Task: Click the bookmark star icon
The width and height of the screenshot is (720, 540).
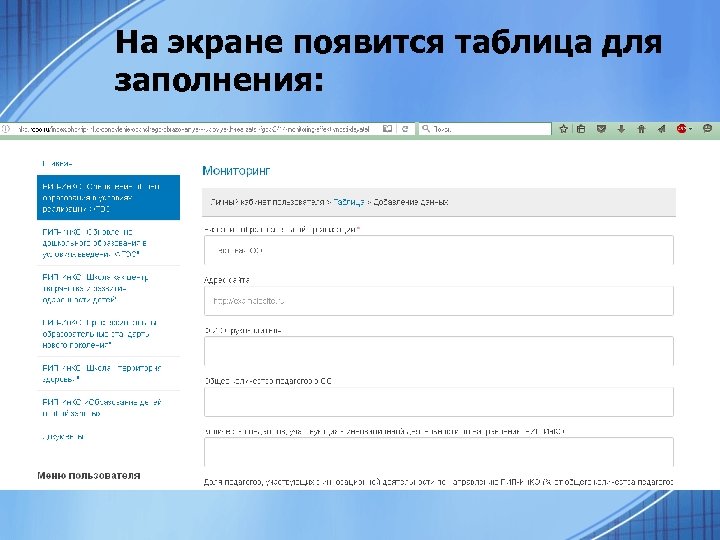Action: tap(563, 129)
